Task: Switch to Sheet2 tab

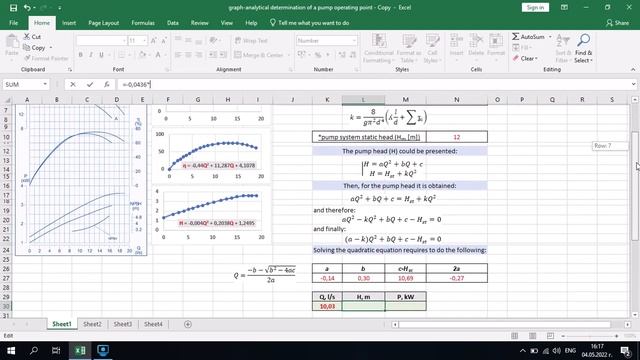Action: click(x=92, y=324)
